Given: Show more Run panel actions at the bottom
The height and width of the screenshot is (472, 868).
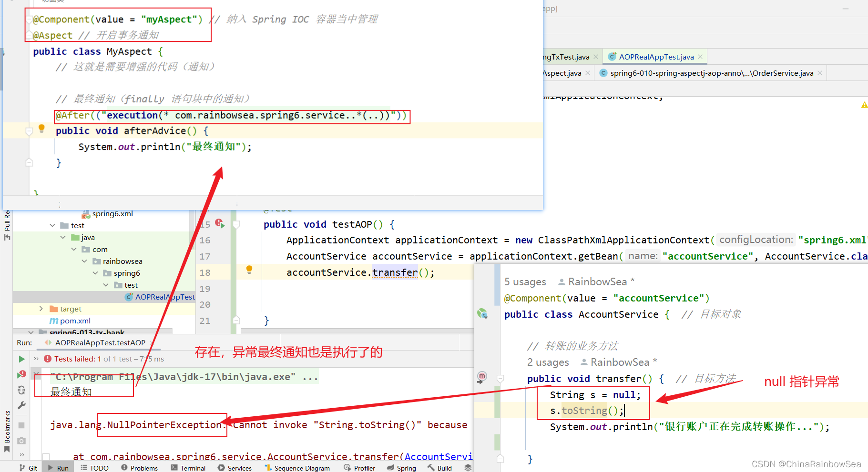Looking at the screenshot, I should coord(21,455).
